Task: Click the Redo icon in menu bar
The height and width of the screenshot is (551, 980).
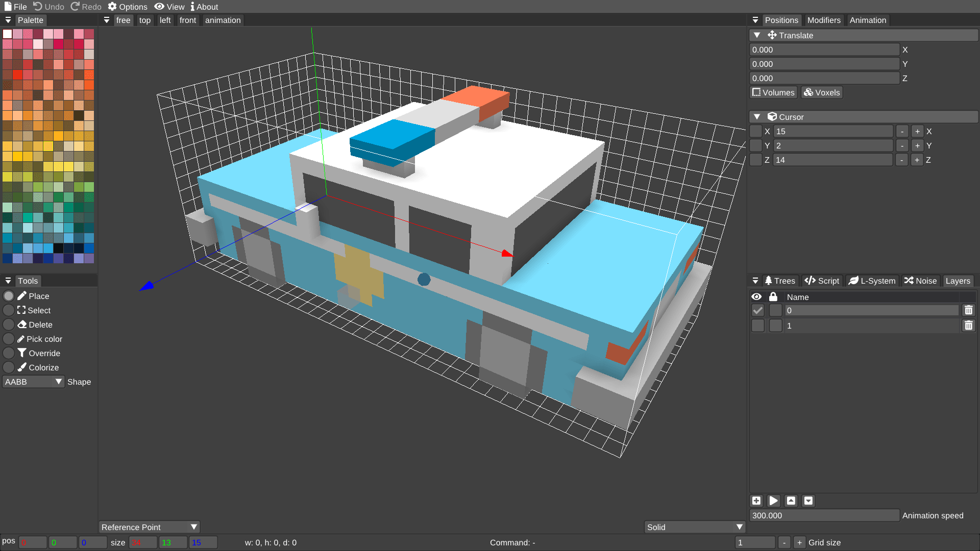Action: tap(75, 7)
